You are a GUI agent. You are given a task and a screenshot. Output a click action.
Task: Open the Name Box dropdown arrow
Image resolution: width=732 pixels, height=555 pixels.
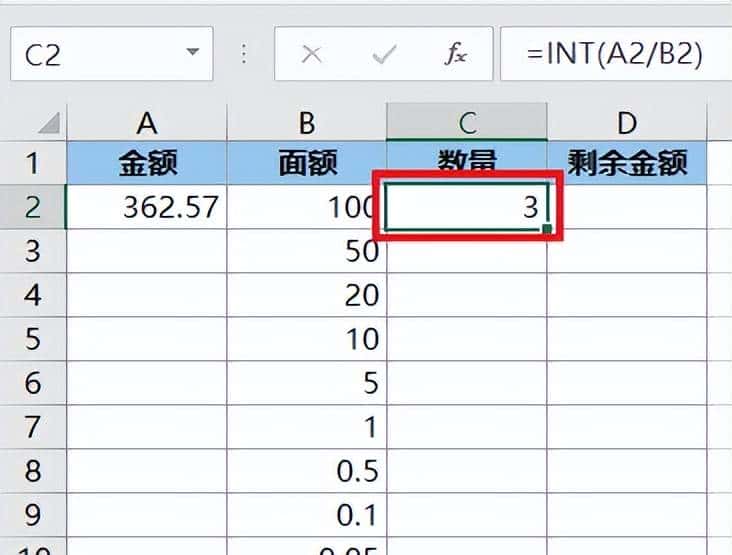pyautogui.click(x=192, y=51)
